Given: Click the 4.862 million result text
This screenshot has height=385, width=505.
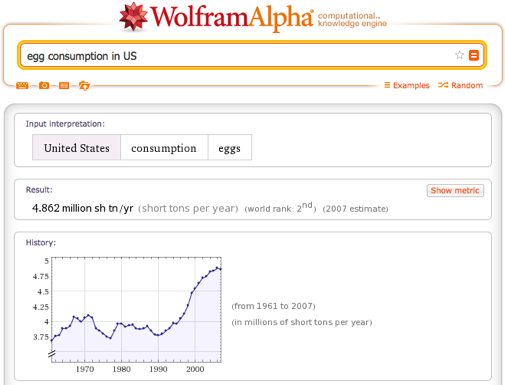Looking at the screenshot, I should tap(82, 208).
